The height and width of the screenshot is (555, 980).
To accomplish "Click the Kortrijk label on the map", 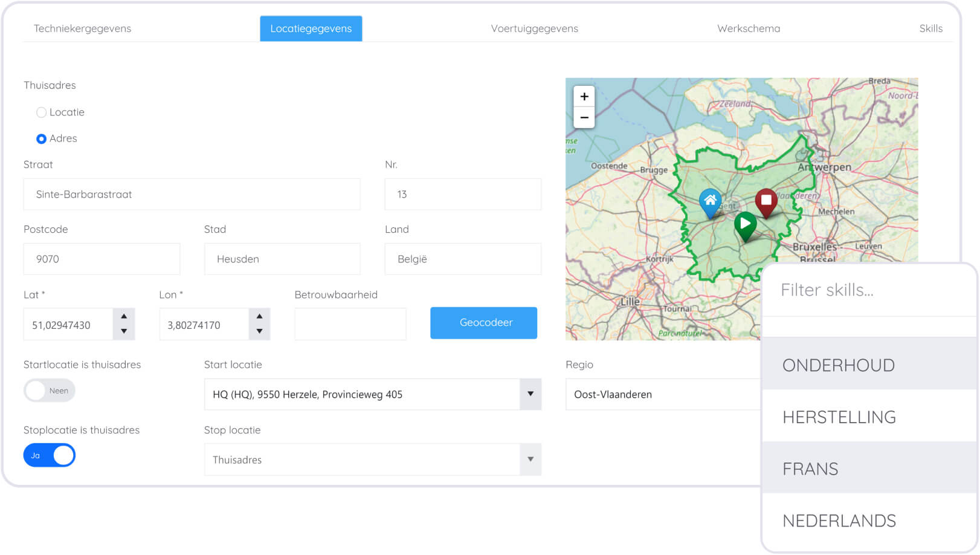I will click(659, 259).
